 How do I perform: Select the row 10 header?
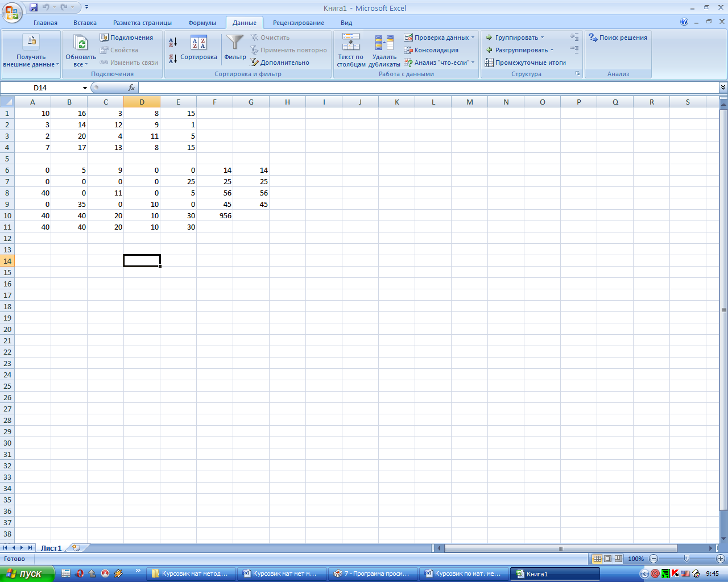pyautogui.click(x=7, y=215)
